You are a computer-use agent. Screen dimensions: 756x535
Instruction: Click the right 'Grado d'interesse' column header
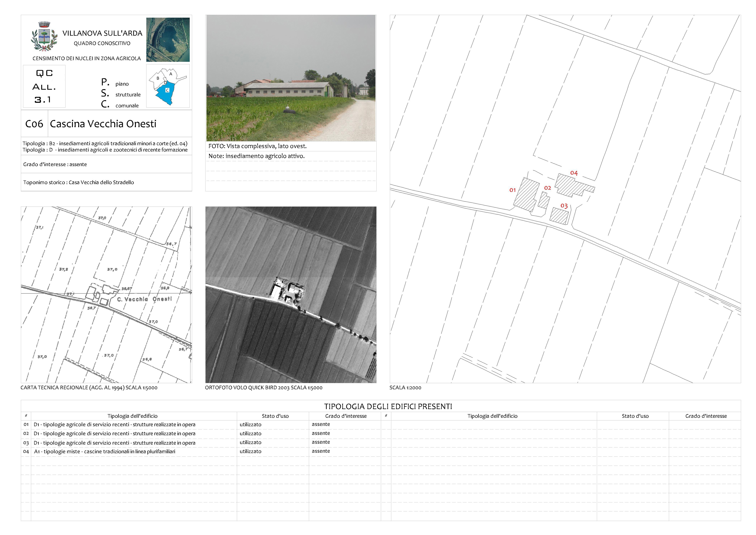click(x=706, y=416)
